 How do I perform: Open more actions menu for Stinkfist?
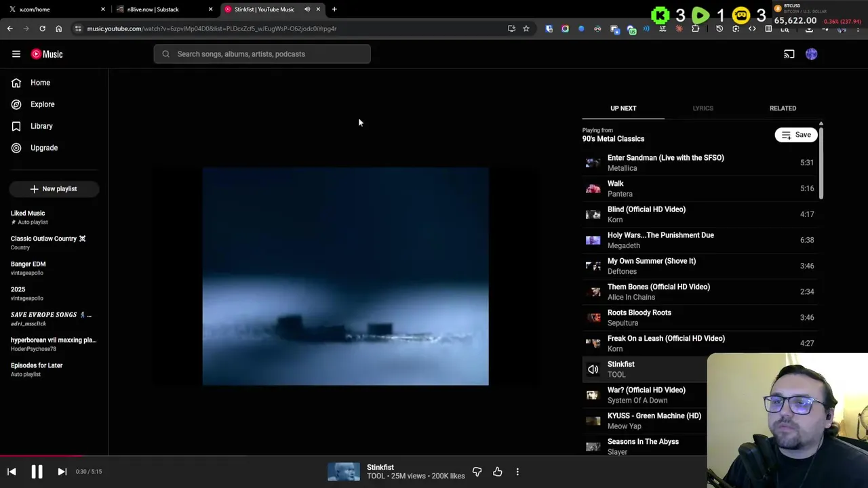(x=517, y=472)
